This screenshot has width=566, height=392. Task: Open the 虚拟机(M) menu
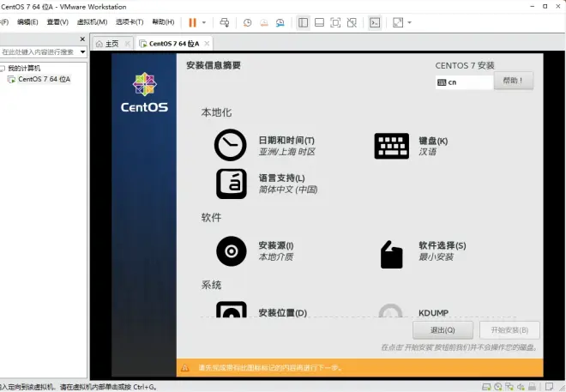pyautogui.click(x=92, y=22)
